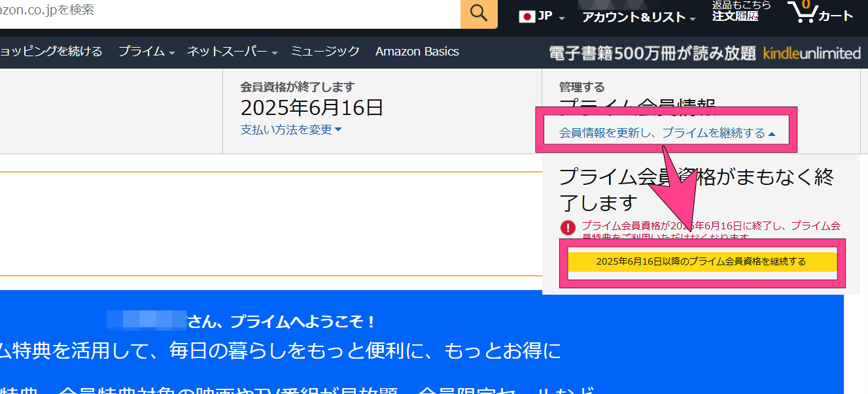Click 会員資格が終了します label
Screen dimensions: 868x394
(x=298, y=87)
